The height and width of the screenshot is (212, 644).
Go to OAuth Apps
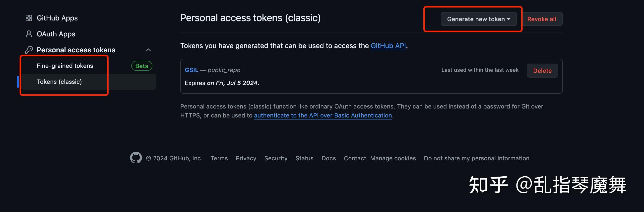(x=56, y=34)
